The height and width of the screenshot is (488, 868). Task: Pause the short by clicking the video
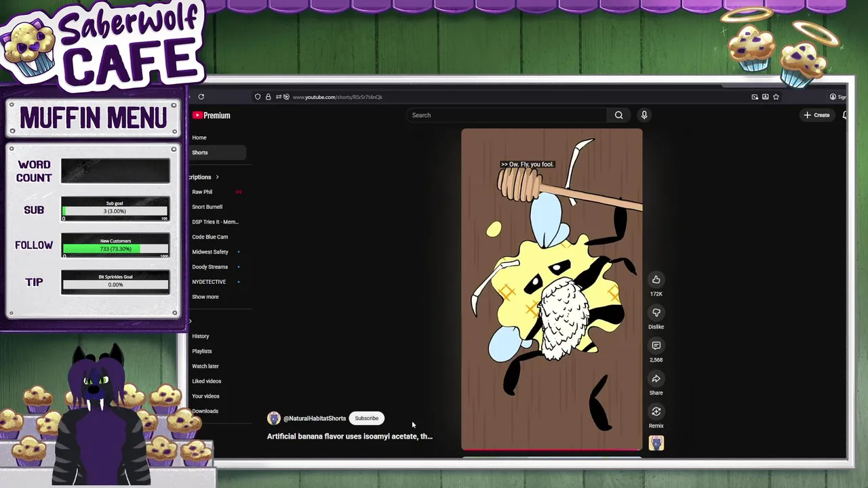551,289
